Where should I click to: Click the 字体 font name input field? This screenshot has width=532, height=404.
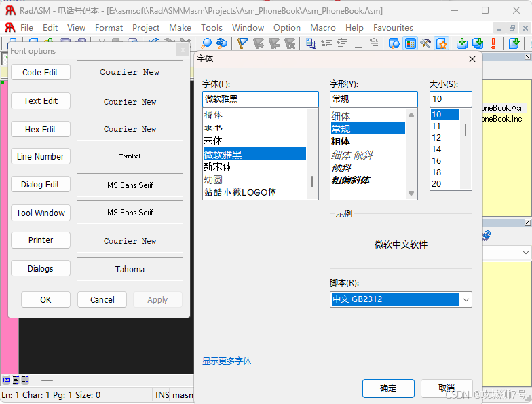261,99
